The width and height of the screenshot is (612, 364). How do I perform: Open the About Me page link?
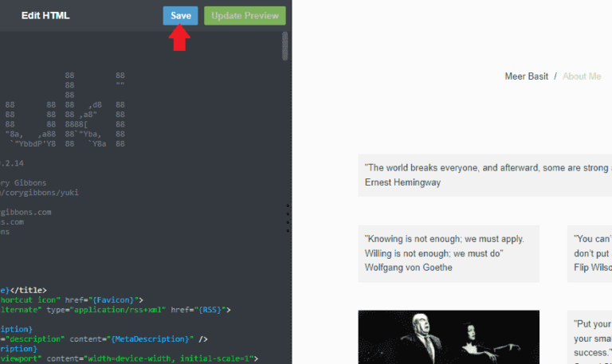coord(582,76)
